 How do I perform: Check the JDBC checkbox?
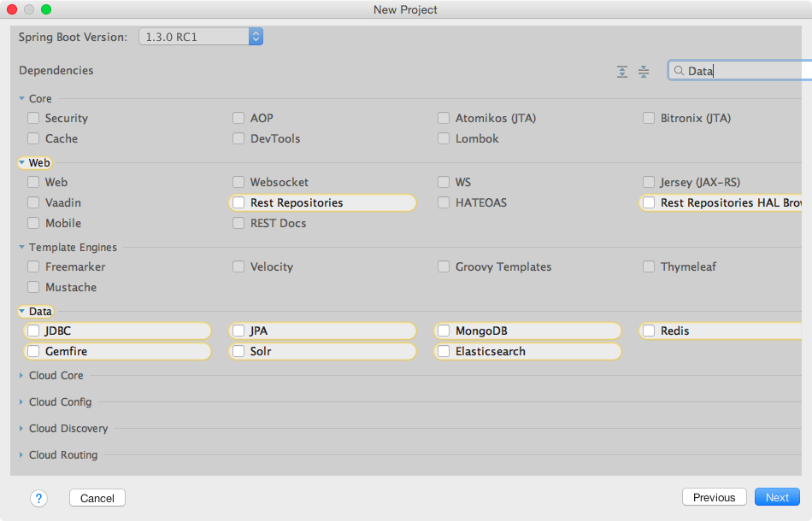[x=33, y=331]
